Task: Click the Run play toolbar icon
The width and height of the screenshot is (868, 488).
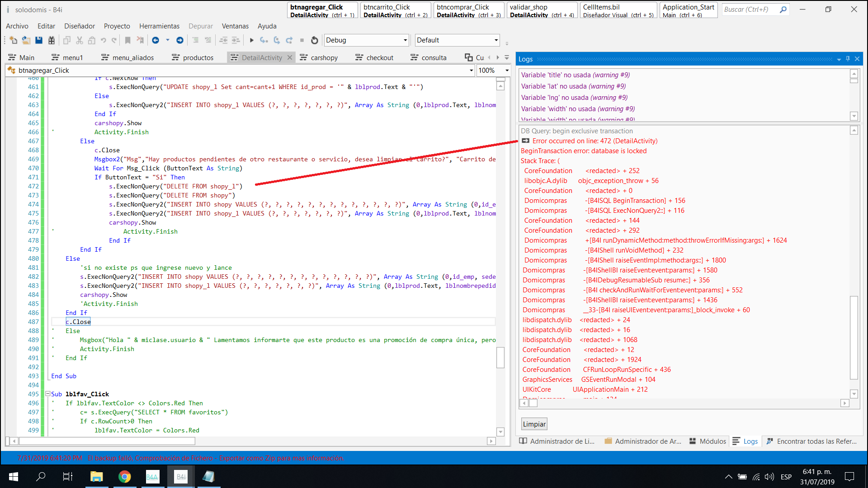Action: (252, 40)
